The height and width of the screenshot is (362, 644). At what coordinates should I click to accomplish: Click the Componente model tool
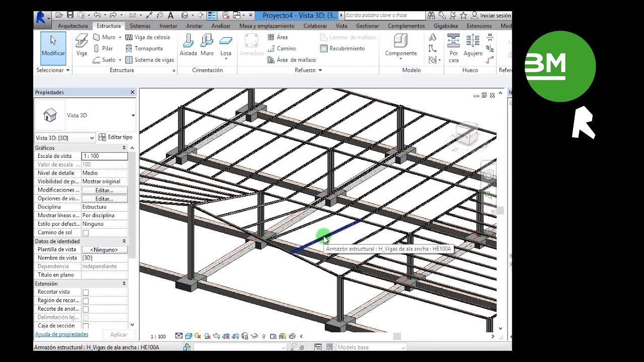tap(401, 46)
